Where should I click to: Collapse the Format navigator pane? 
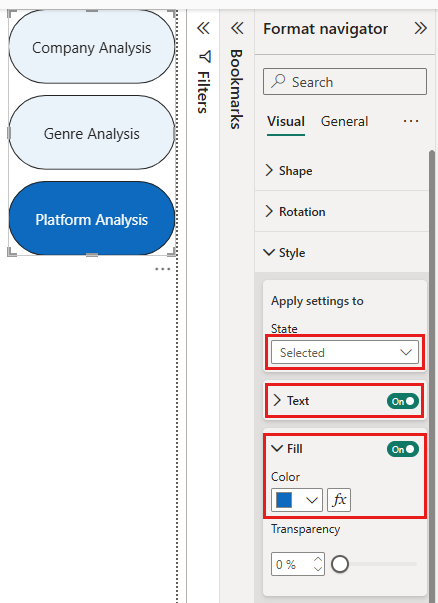[x=420, y=28]
